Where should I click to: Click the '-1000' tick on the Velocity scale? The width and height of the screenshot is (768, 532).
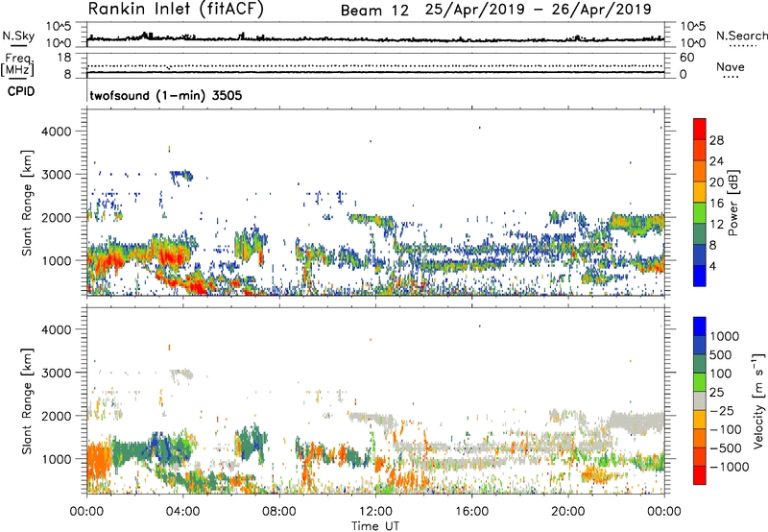pyautogui.click(x=729, y=467)
